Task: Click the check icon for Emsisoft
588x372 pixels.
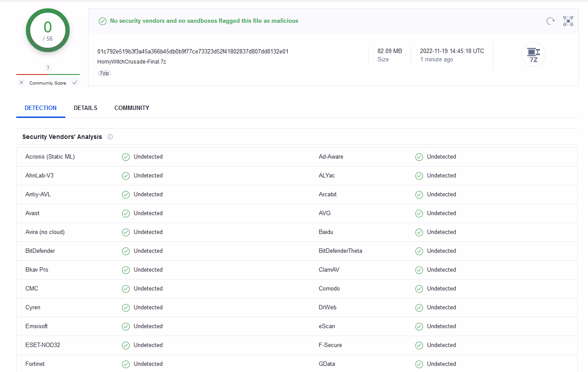Action: click(126, 326)
